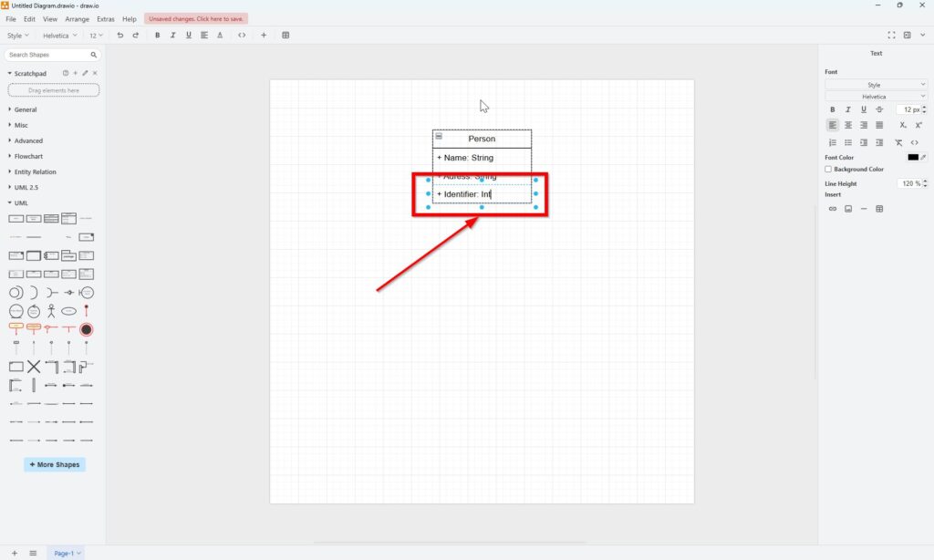Open the black Font Color swatch
Screen dimensions: 934x560
click(x=913, y=157)
